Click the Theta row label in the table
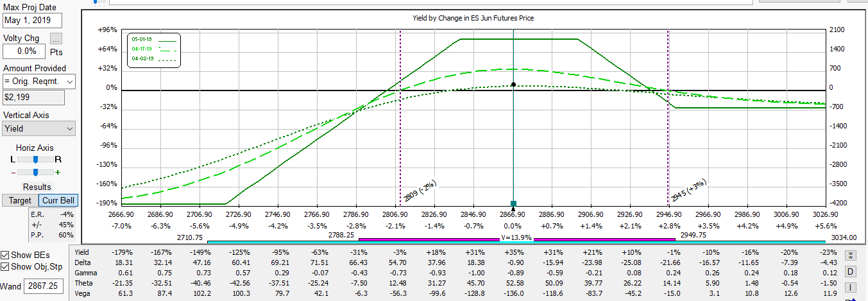Viewport: 868px width, 301px height. tap(84, 283)
